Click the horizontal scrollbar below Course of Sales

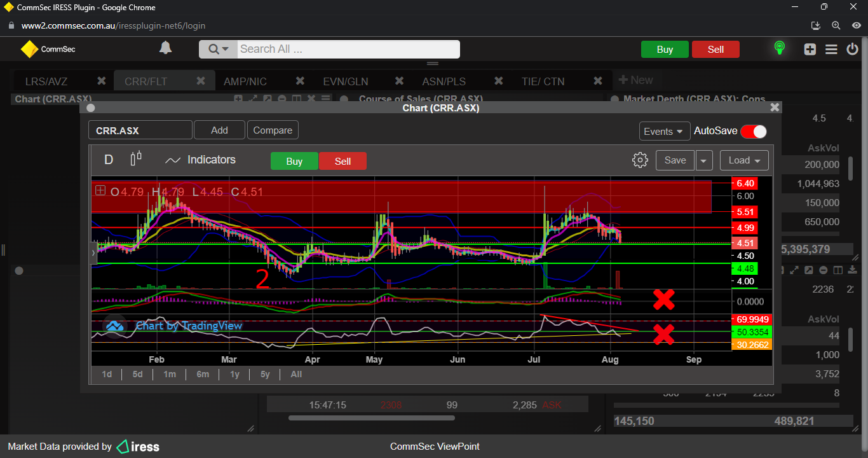tap(372, 418)
